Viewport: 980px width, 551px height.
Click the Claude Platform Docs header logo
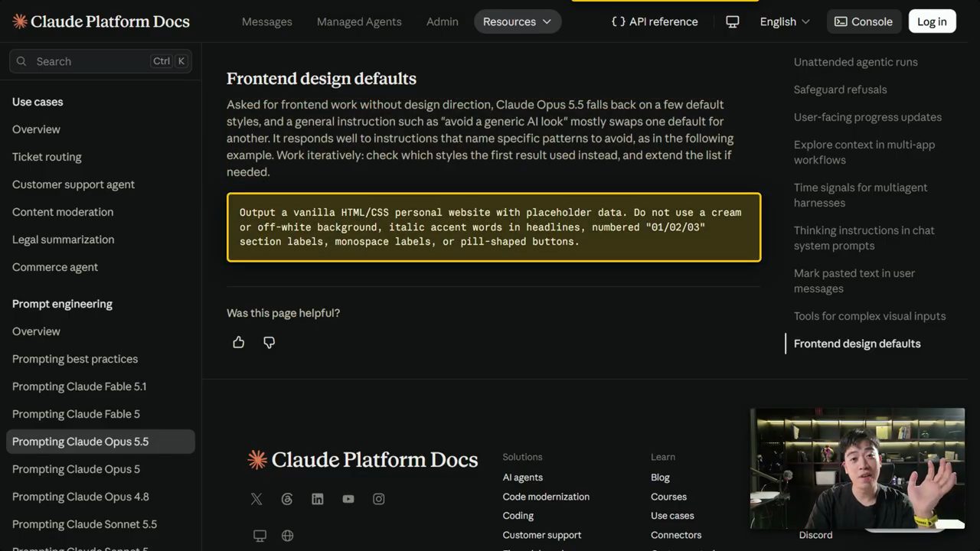[101, 21]
